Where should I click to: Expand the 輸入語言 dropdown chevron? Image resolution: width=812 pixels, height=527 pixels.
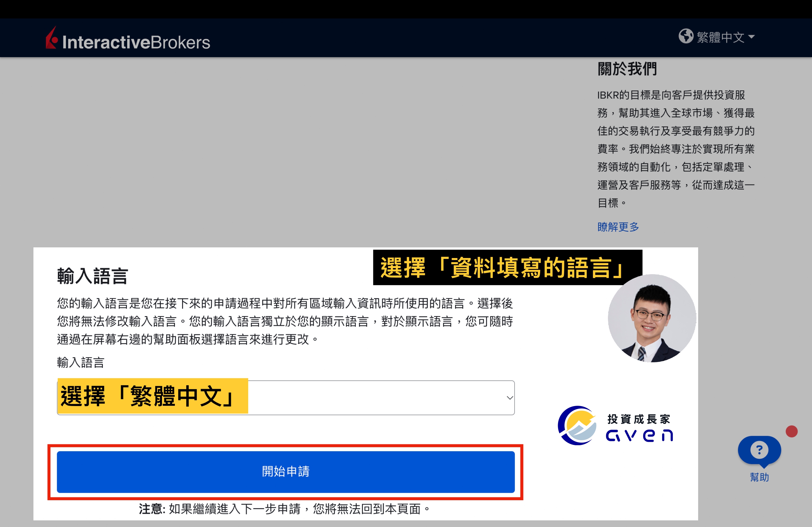click(x=510, y=398)
